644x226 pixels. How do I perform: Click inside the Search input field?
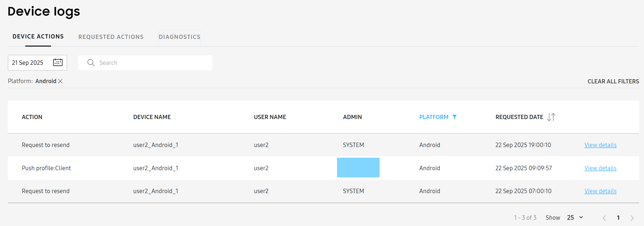pos(150,63)
